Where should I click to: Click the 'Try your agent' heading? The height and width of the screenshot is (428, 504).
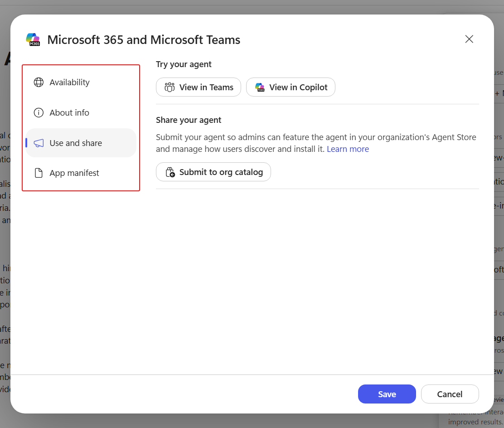[x=184, y=64]
